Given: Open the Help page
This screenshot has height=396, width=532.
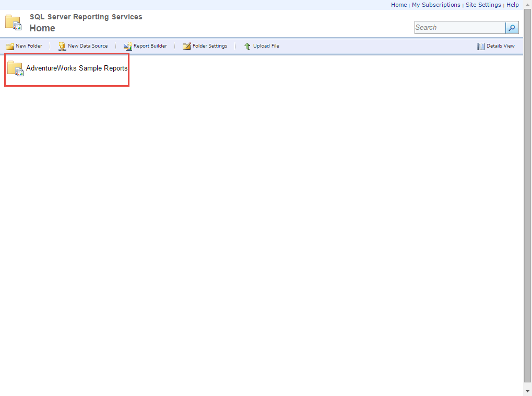Looking at the screenshot, I should (512, 5).
